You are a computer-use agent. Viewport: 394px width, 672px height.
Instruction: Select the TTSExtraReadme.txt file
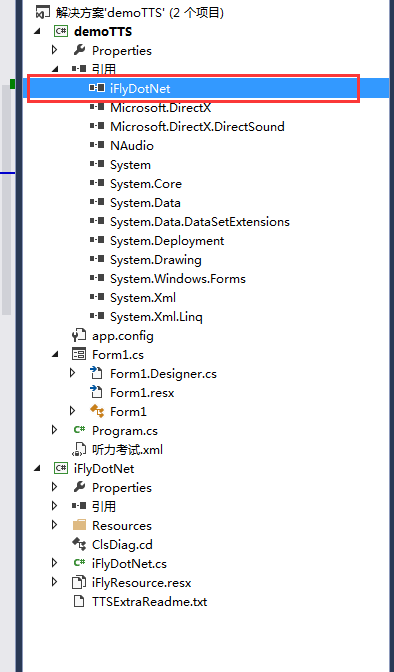click(149, 601)
